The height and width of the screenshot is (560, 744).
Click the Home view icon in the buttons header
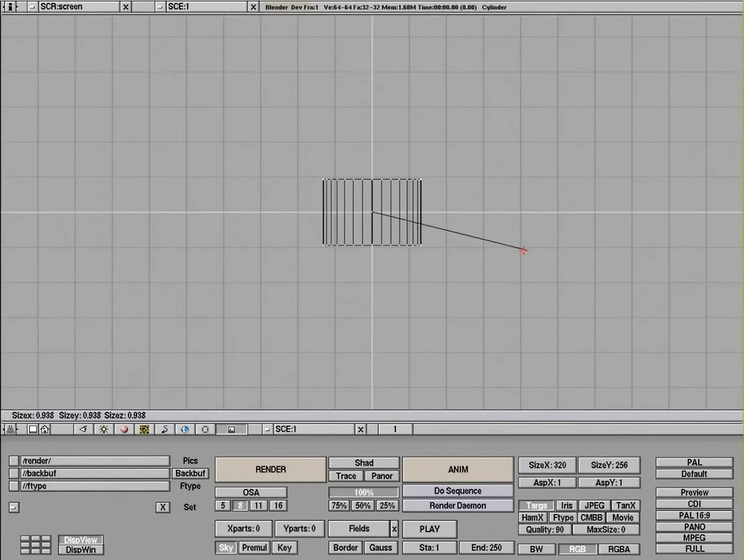click(x=45, y=429)
